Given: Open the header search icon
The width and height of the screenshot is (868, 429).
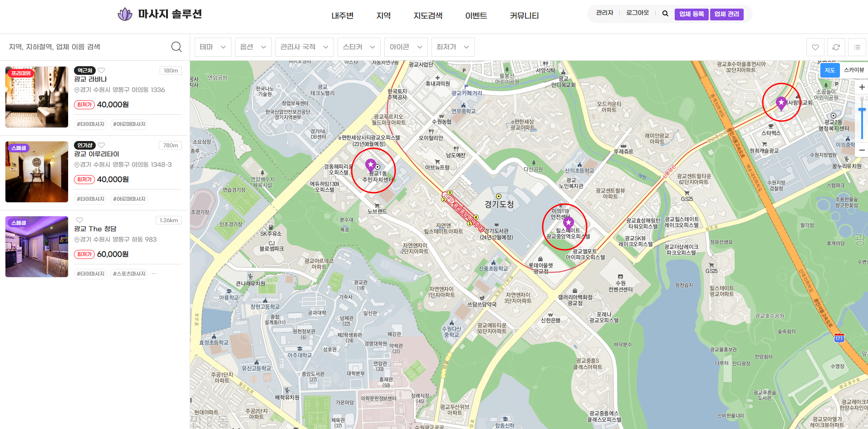Looking at the screenshot, I should click(x=665, y=14).
